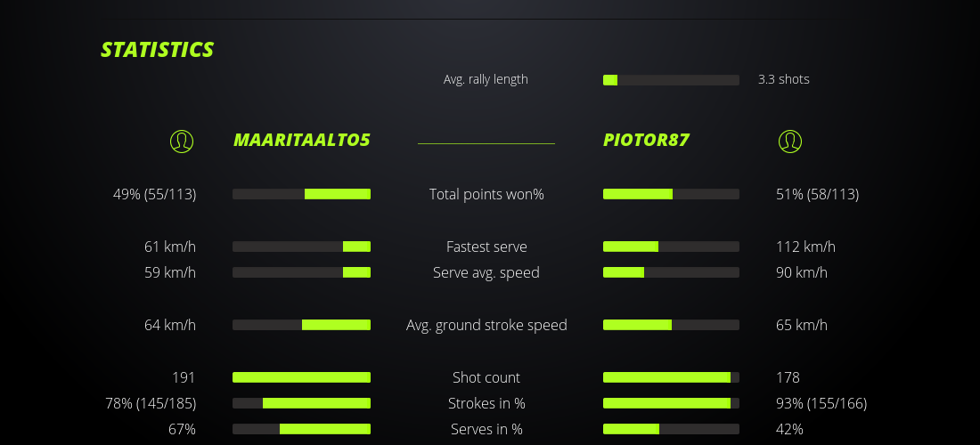Viewport: 980px width, 445px height.
Task: Click the Total points won% label
Action: (486, 194)
